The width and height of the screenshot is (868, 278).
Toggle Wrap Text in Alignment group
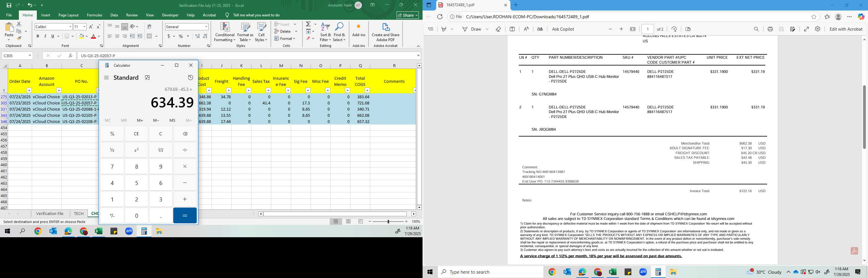coord(149,27)
